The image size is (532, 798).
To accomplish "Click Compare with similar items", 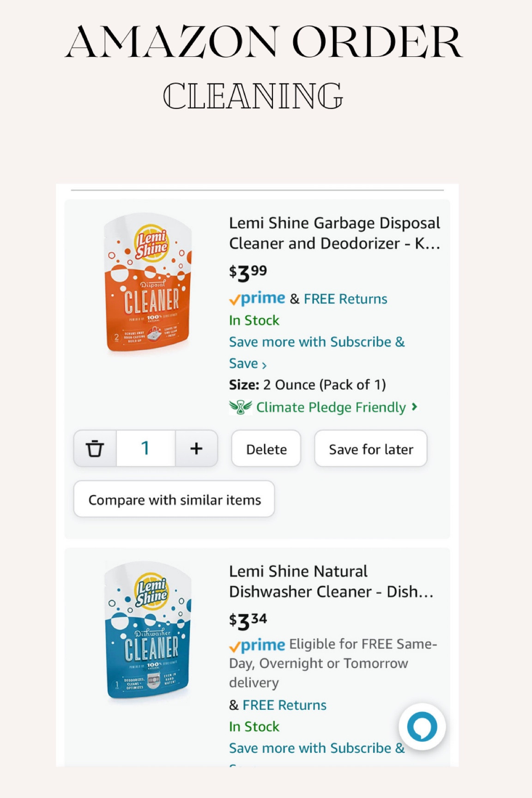I will (x=174, y=500).
